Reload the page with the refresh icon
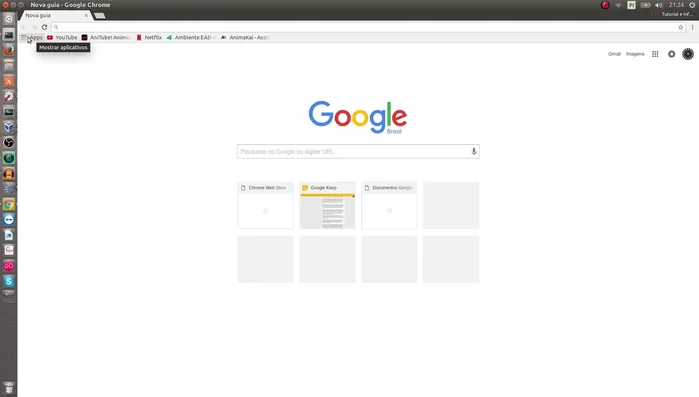 [x=44, y=27]
